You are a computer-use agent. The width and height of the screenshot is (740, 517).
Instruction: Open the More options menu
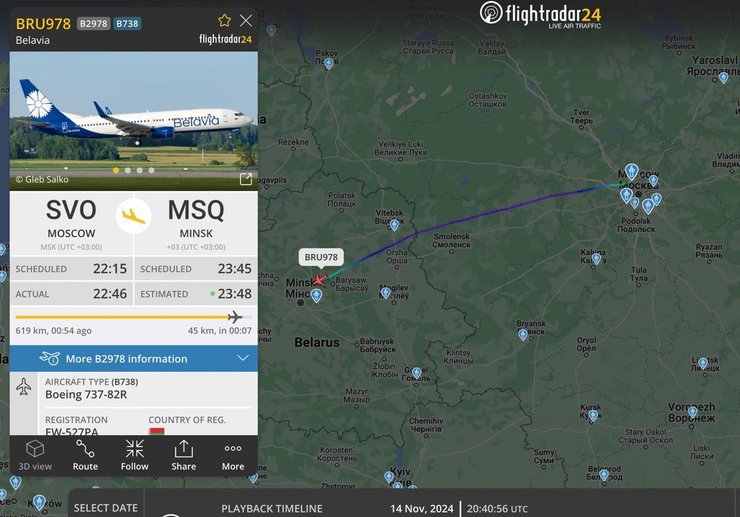233,455
